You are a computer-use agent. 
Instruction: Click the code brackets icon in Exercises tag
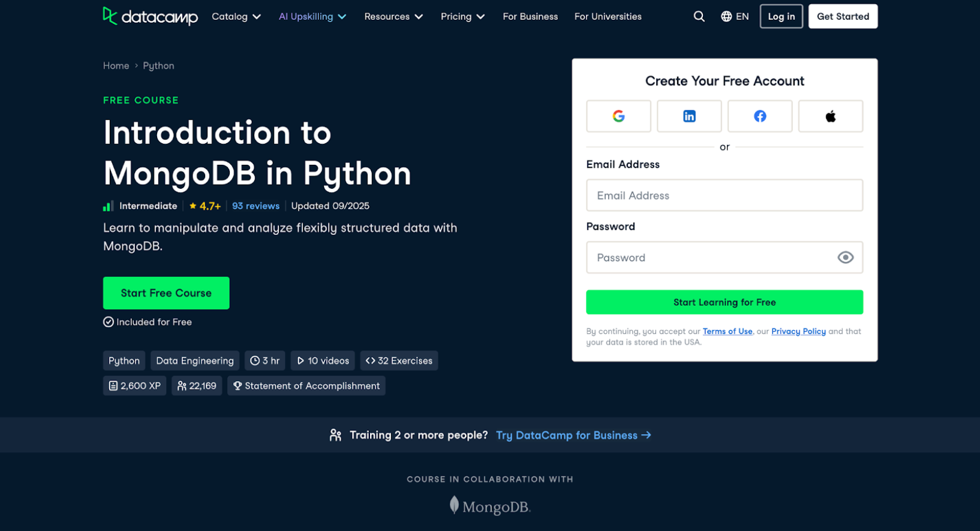[370, 361]
